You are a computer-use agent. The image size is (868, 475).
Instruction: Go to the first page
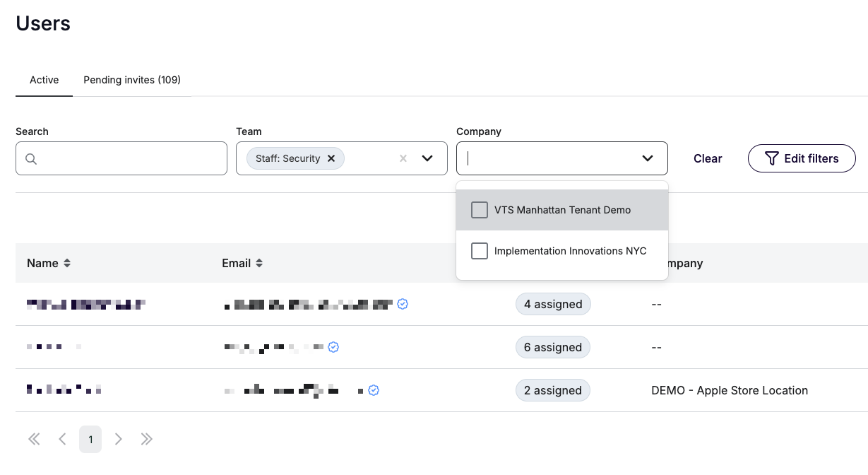[34, 439]
